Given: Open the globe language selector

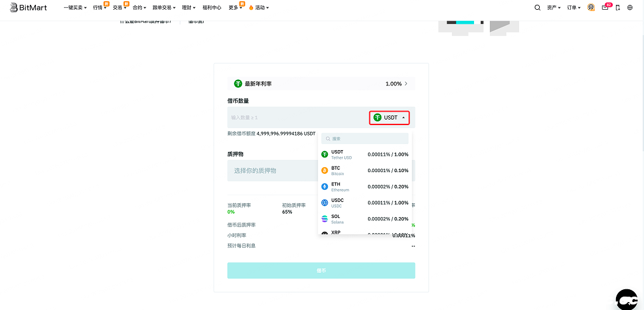Looking at the screenshot, I should [630, 8].
